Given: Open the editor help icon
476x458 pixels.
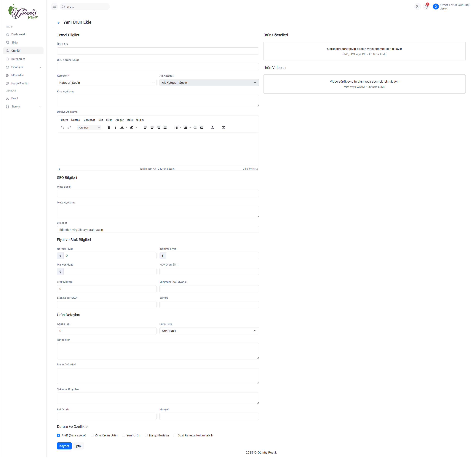Looking at the screenshot, I should tap(223, 127).
